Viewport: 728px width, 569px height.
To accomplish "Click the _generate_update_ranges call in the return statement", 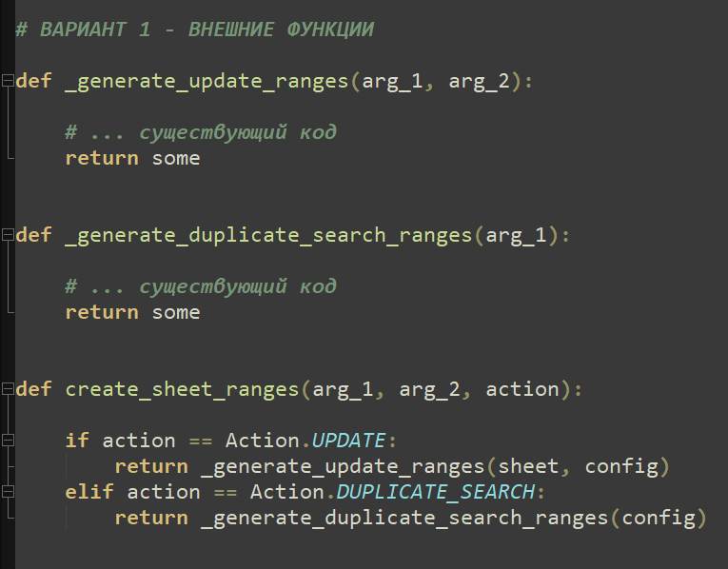I will click(x=343, y=466).
